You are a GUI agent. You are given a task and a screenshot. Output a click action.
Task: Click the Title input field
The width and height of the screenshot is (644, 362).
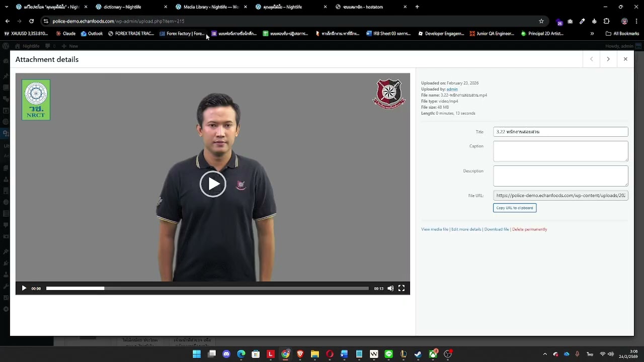coord(560,132)
